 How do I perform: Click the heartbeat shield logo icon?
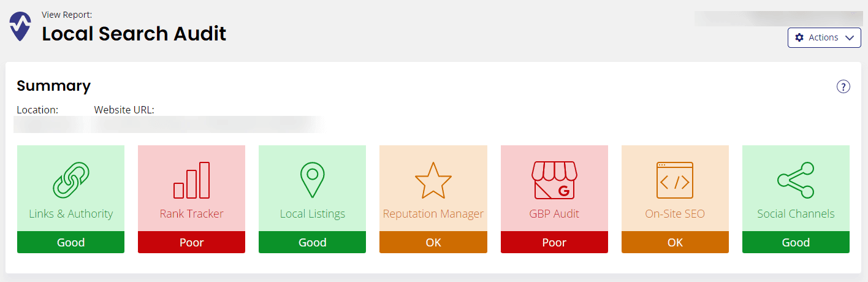(x=20, y=28)
